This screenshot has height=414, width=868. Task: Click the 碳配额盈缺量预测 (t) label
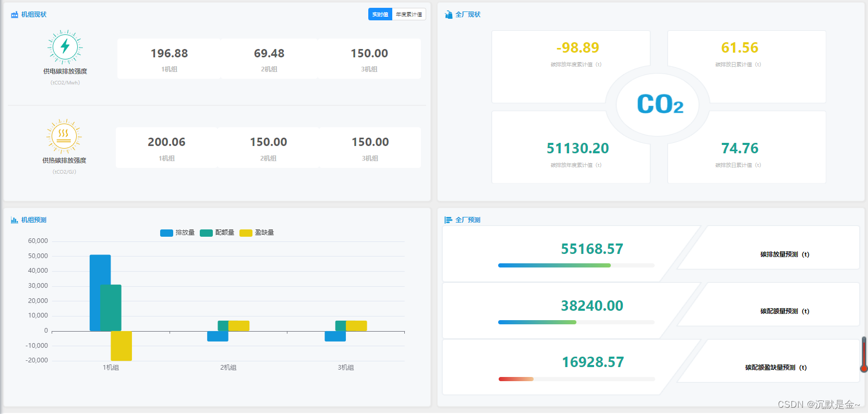[776, 368]
